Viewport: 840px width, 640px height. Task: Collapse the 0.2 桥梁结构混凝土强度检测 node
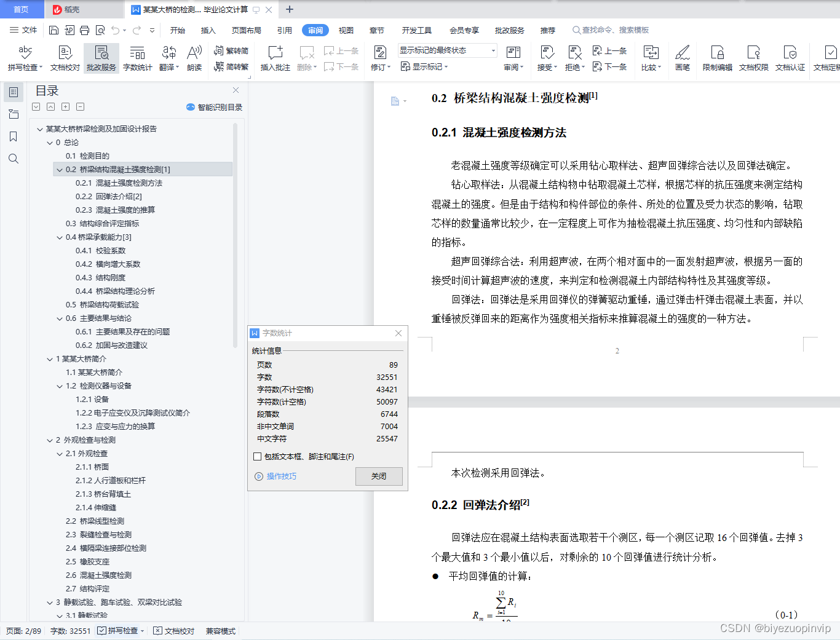click(60, 170)
